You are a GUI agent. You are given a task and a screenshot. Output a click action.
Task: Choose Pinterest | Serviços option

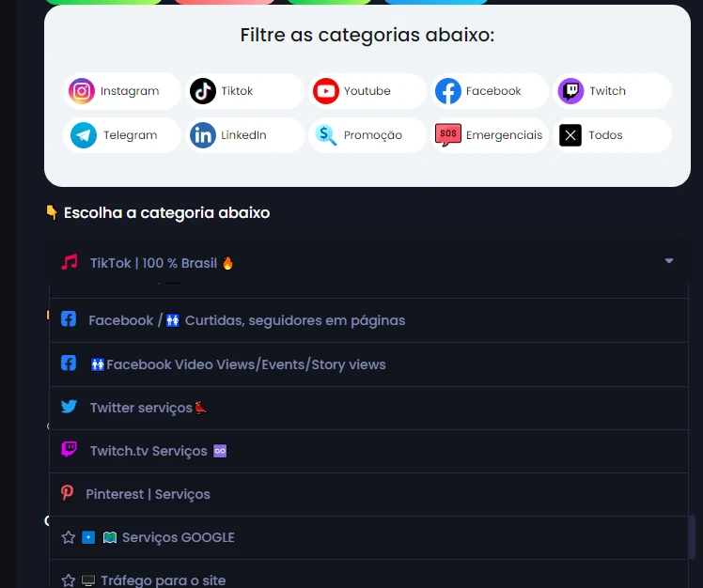click(368, 494)
